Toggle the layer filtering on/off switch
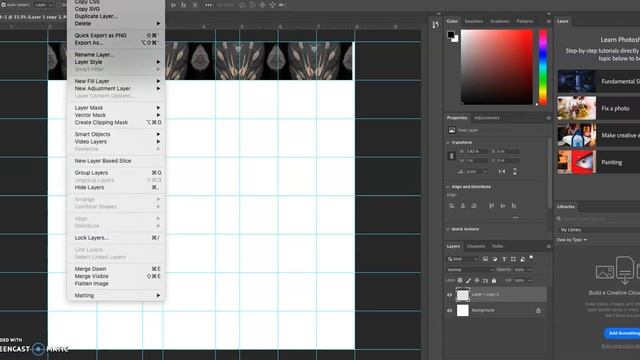The height and width of the screenshot is (360, 640). pyautogui.click(x=531, y=257)
